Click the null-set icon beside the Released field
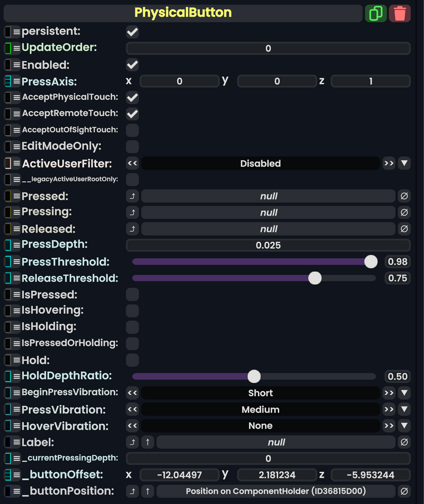 pyautogui.click(x=405, y=229)
